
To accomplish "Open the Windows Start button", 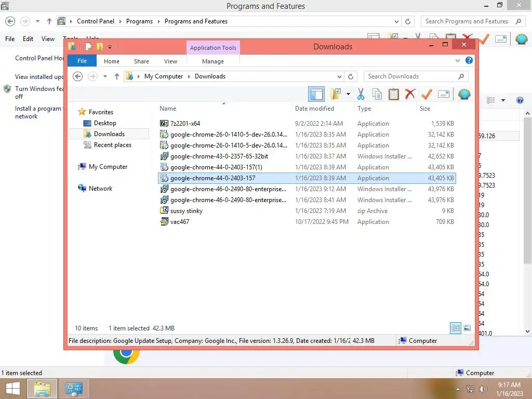I will [13, 389].
